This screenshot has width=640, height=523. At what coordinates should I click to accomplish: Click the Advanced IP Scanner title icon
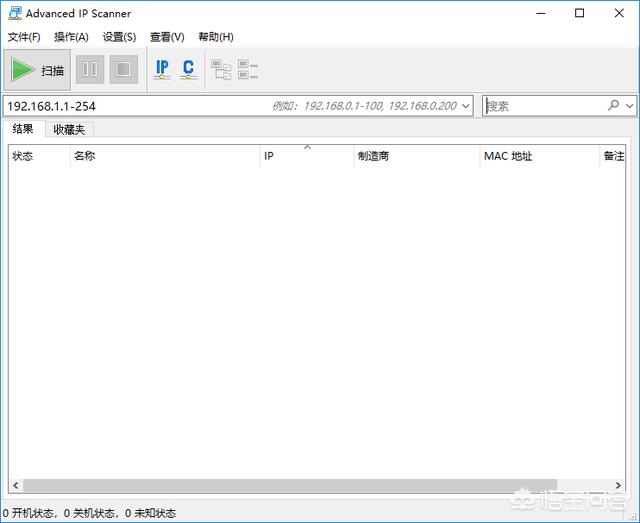point(15,13)
